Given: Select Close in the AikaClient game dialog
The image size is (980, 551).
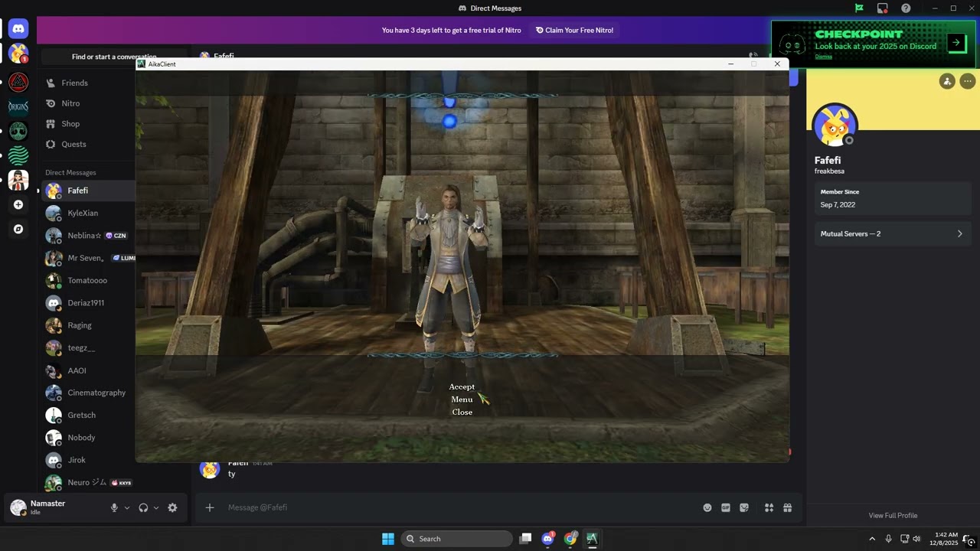Looking at the screenshot, I should click(462, 412).
